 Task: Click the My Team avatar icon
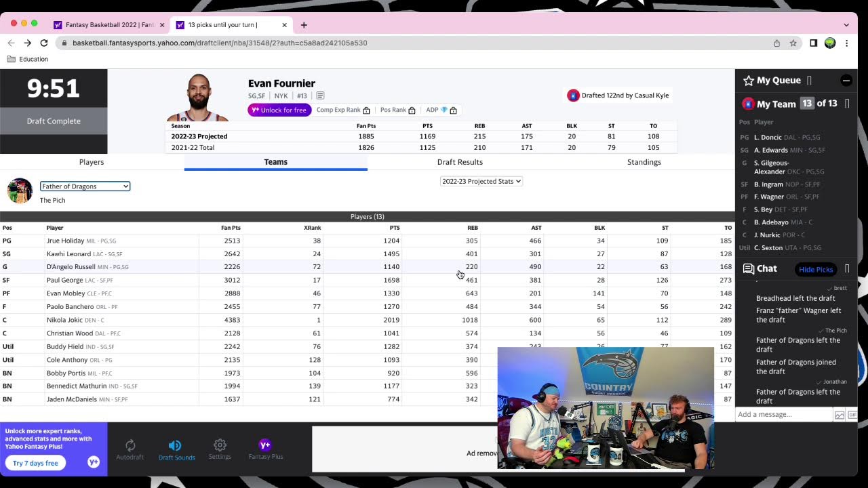coord(749,104)
